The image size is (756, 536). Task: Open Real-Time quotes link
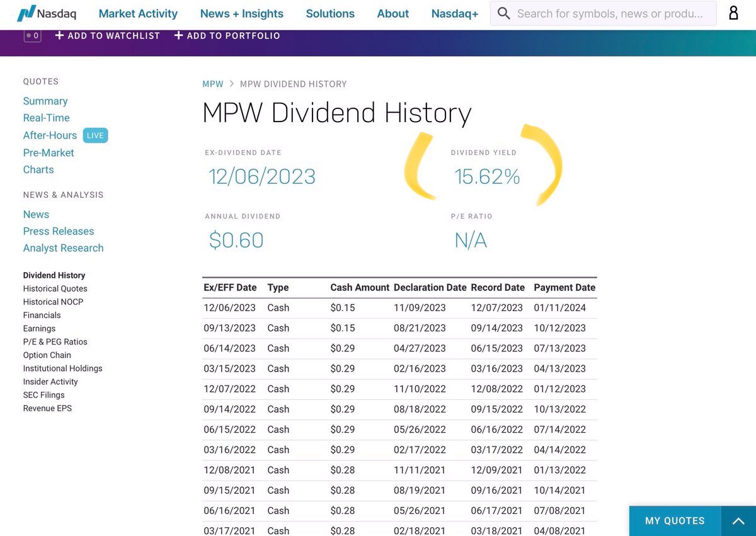(47, 118)
